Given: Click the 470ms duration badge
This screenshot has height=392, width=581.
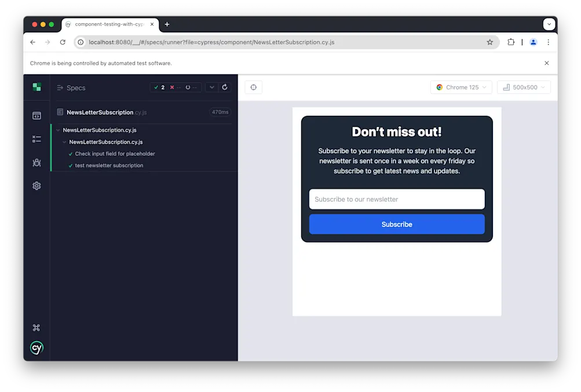Looking at the screenshot, I should coord(220,112).
